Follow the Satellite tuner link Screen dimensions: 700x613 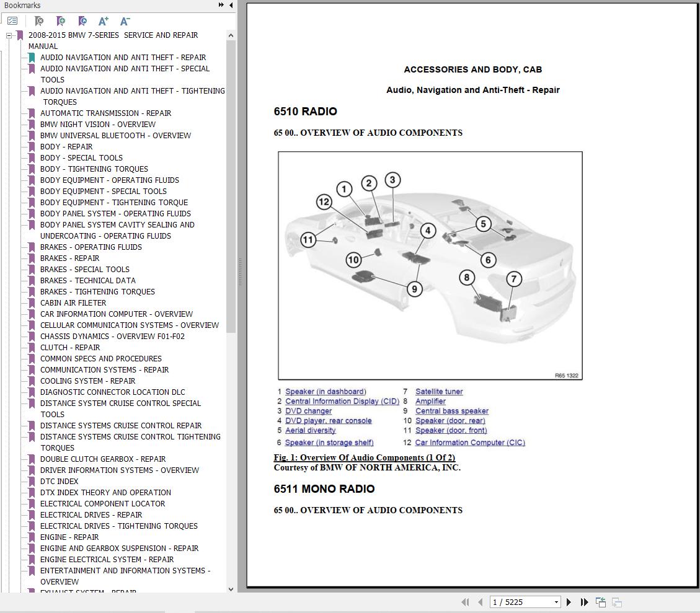(439, 391)
